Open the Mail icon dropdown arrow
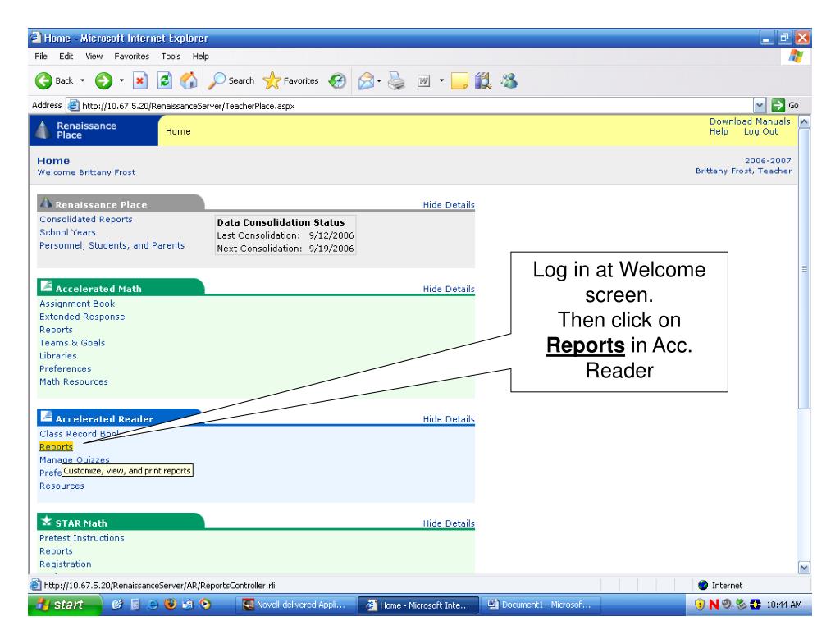This screenshot has height=630, width=840. pyautogui.click(x=379, y=81)
